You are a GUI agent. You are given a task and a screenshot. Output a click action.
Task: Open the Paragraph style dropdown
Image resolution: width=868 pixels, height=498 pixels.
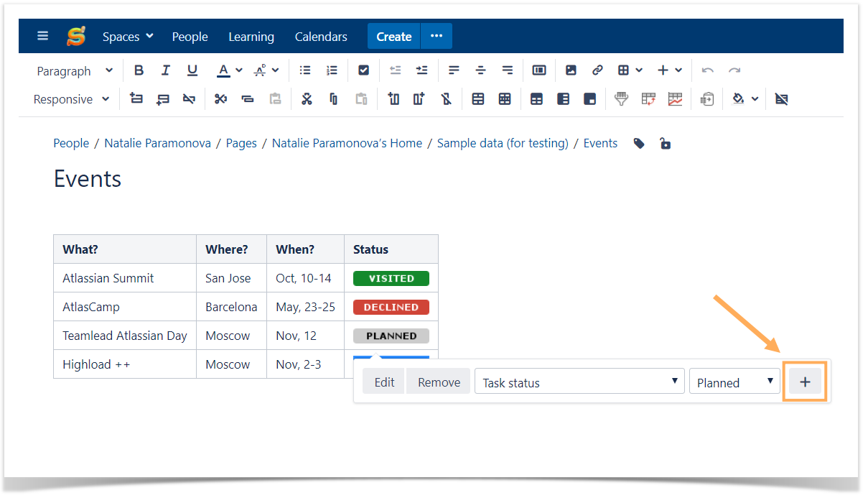click(75, 70)
